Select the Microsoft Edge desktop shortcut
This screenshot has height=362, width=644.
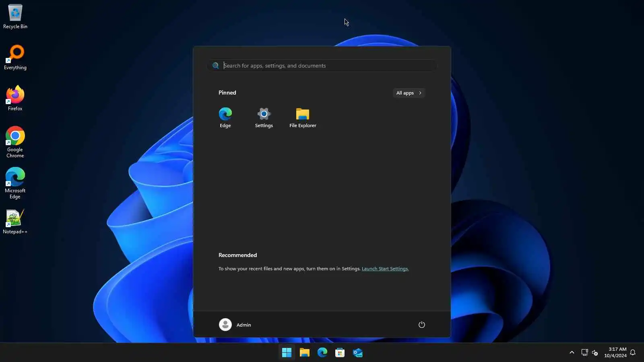point(15,183)
